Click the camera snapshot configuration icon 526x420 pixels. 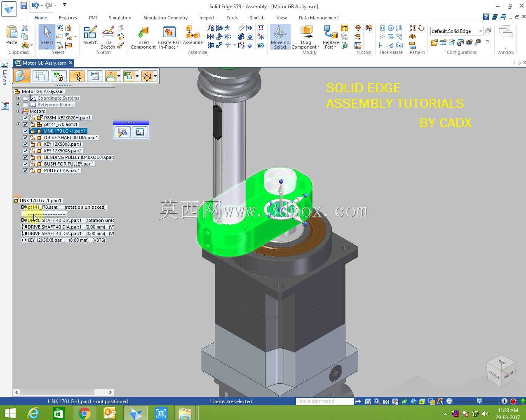(469, 42)
